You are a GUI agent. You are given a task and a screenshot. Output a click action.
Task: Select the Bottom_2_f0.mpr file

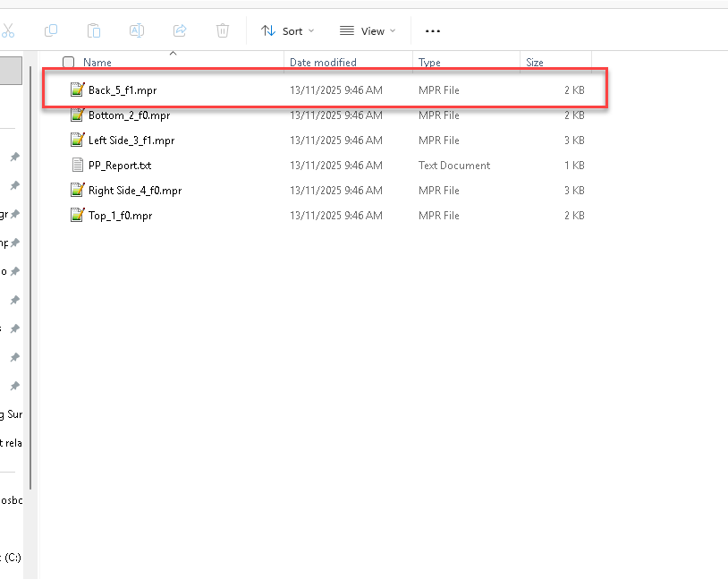pyautogui.click(x=129, y=115)
